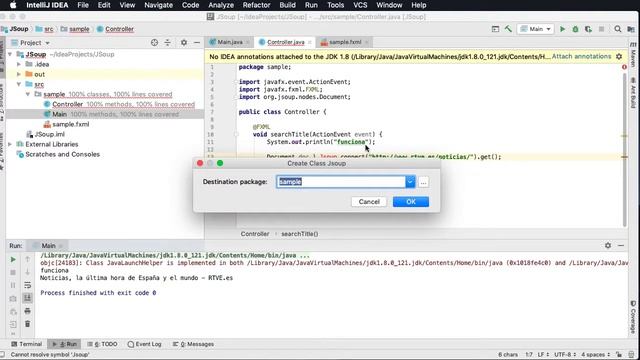This screenshot has height=360, width=640.
Task: Open the Analyze menu
Action: pos(221,5)
